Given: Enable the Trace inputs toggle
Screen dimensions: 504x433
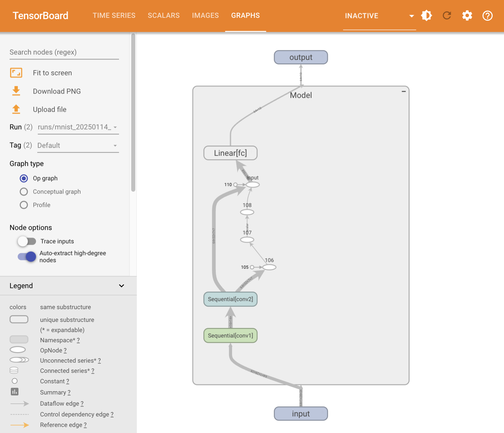Looking at the screenshot, I should pyautogui.click(x=27, y=241).
